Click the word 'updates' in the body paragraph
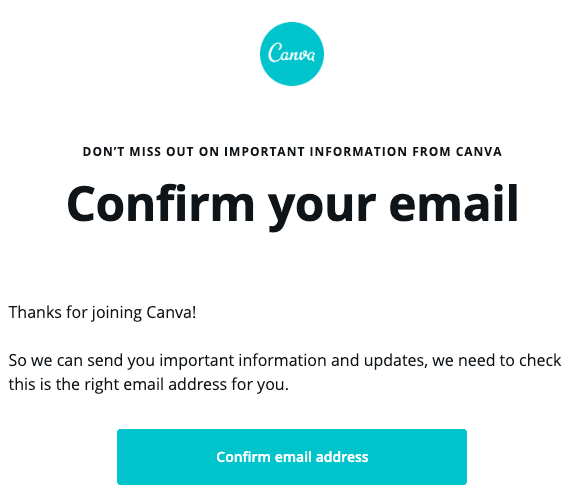The image size is (574, 504). (396, 361)
